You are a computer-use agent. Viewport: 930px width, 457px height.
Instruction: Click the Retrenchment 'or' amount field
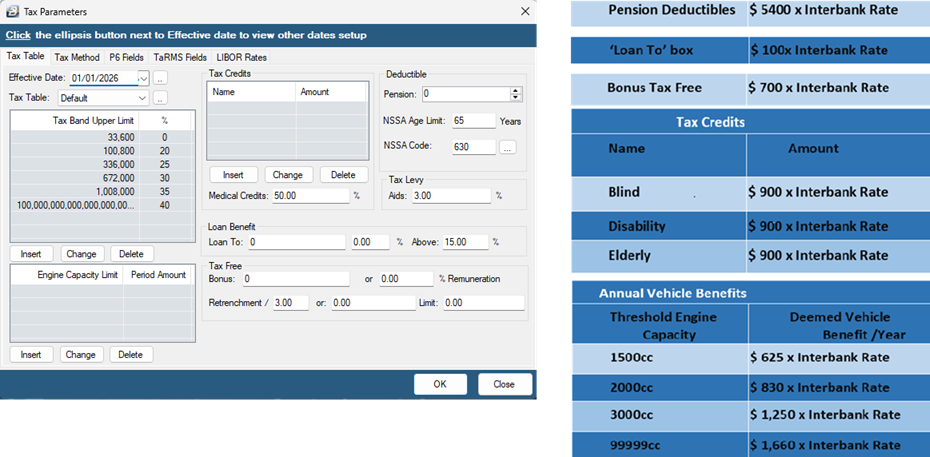tap(374, 303)
